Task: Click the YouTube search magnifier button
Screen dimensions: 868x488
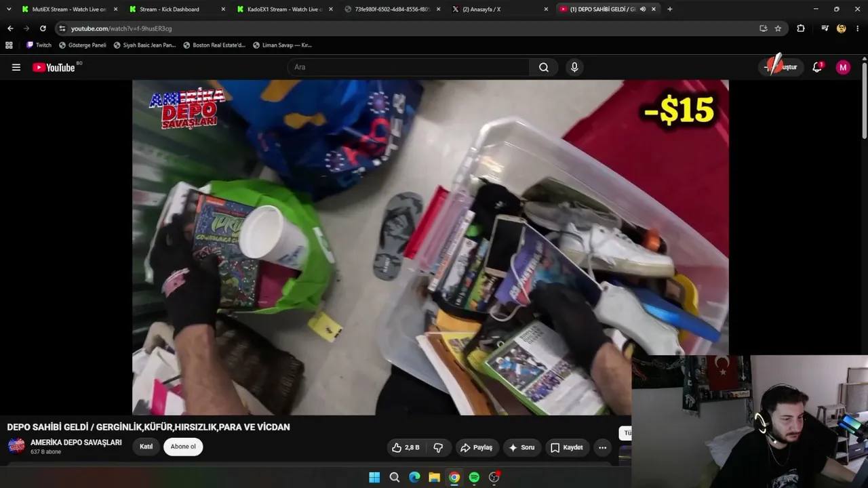Action: 544,67
